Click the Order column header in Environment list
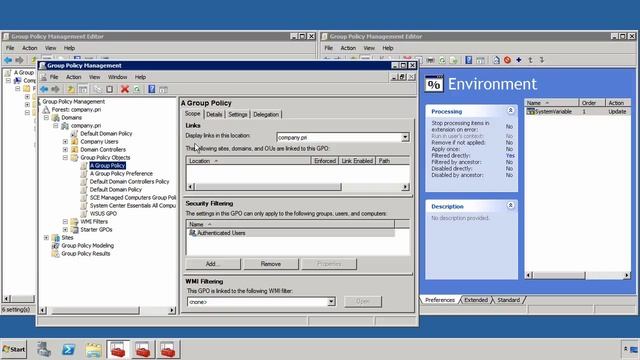Image resolution: width=640 pixels, height=360 pixels. coord(591,103)
